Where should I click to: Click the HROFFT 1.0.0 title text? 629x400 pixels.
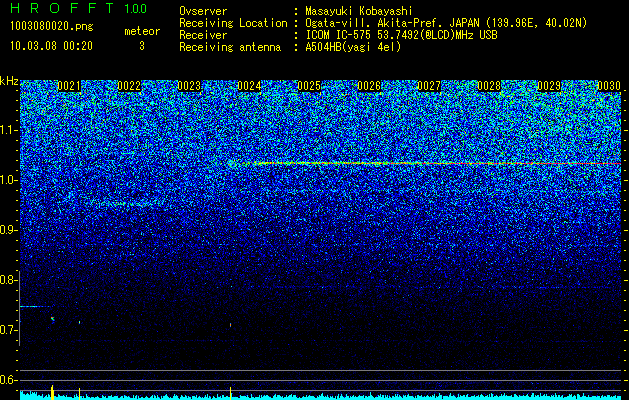tap(79, 8)
